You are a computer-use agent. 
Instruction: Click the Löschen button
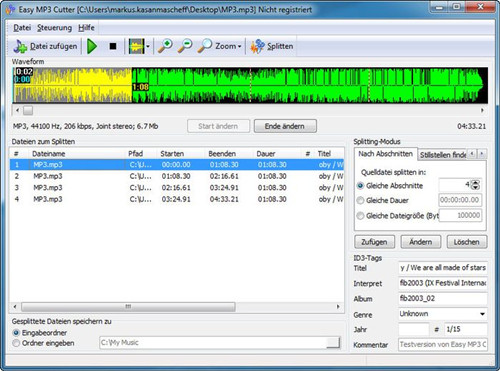point(467,242)
